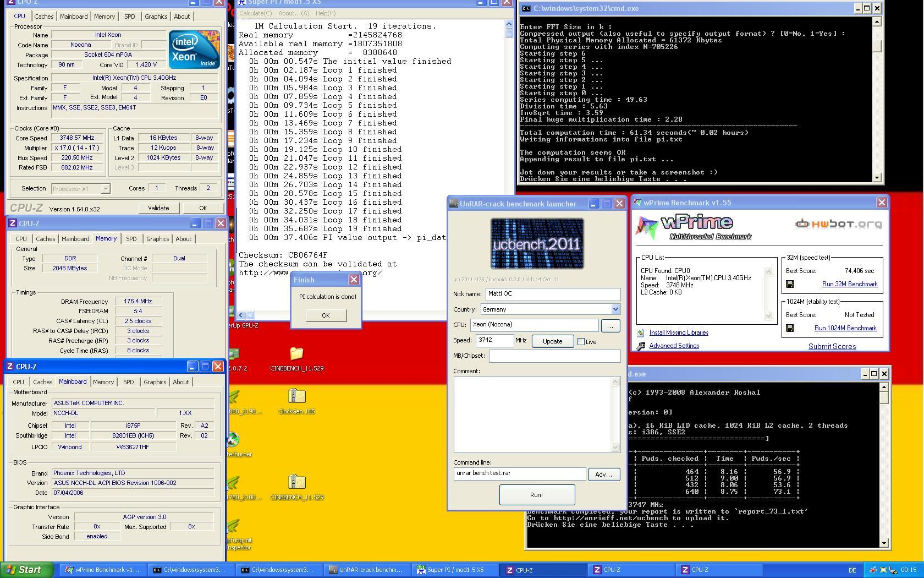Click the down arrow of the top cmd.exe scrollbar

click(877, 177)
